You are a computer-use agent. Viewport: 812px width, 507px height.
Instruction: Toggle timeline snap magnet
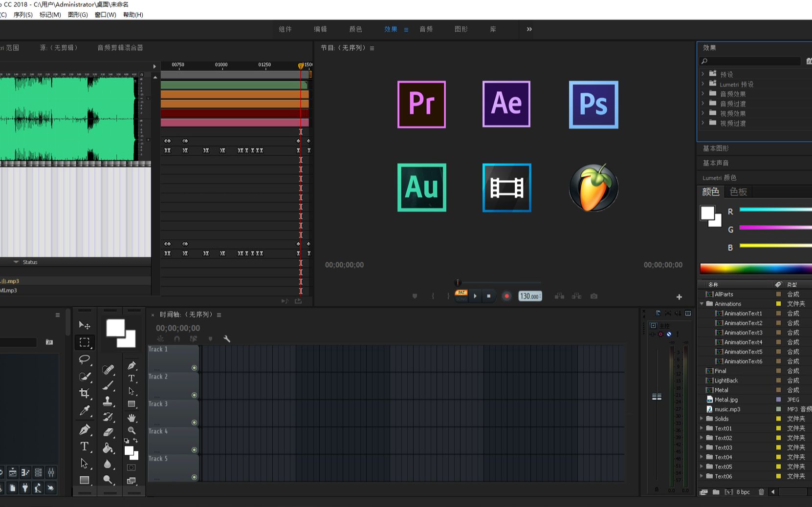[177, 338]
